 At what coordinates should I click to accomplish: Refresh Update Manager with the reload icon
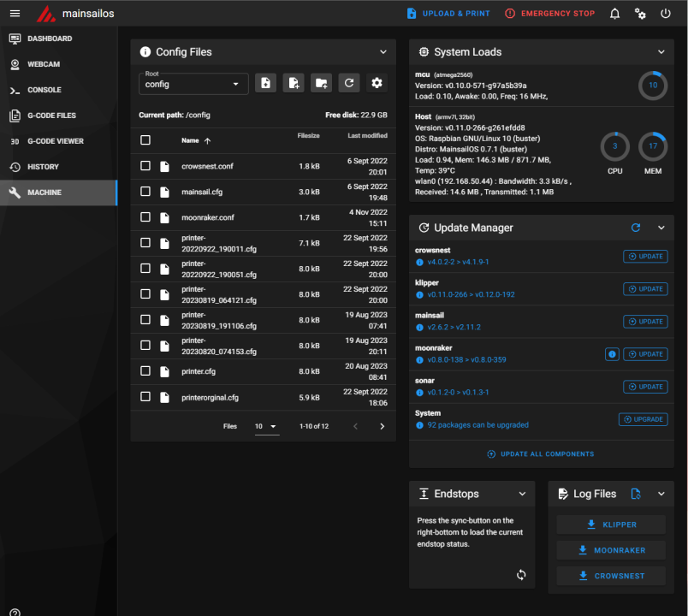click(636, 228)
